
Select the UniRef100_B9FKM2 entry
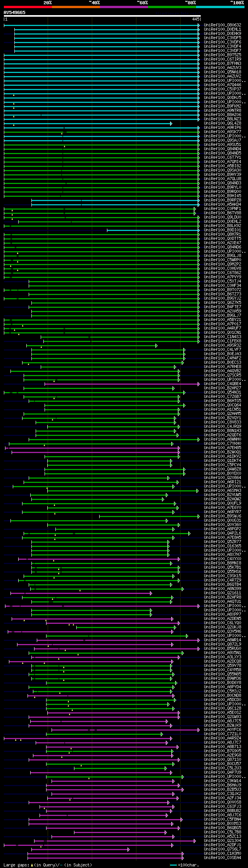[x=222, y=106]
